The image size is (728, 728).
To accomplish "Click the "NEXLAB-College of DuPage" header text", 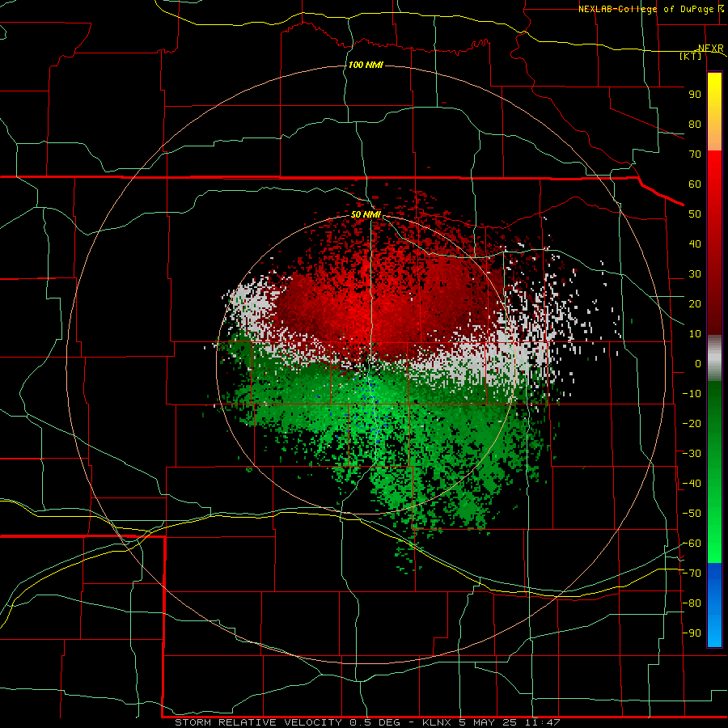I will pyautogui.click(x=645, y=9).
